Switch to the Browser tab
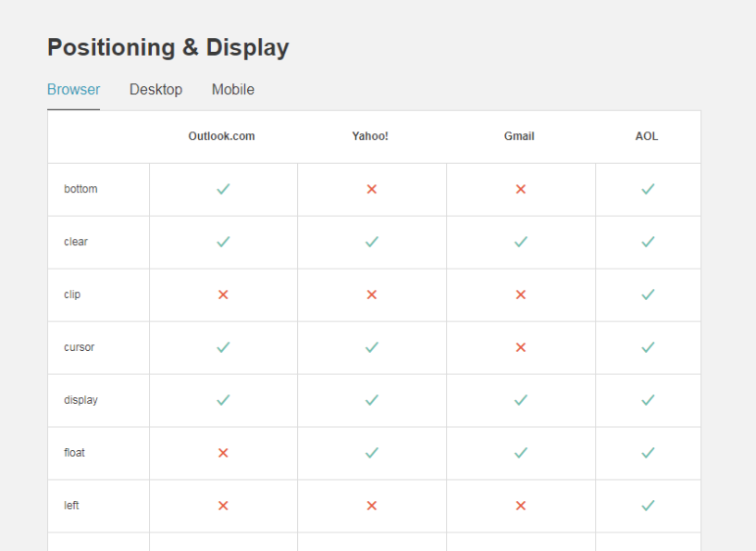Viewport: 756px width, 551px height. (x=73, y=90)
